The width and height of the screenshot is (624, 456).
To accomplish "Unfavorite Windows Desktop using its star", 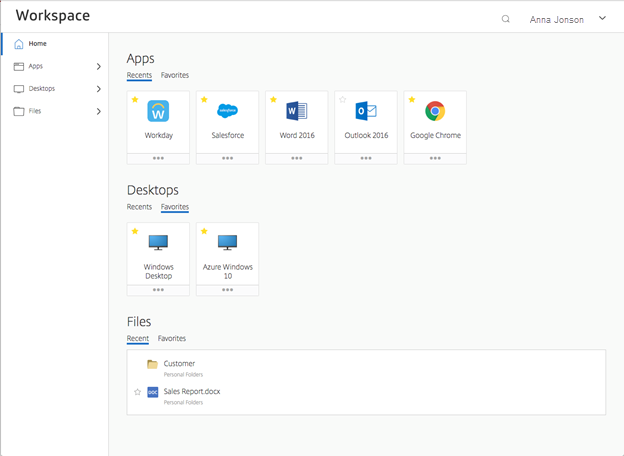I will [135, 231].
